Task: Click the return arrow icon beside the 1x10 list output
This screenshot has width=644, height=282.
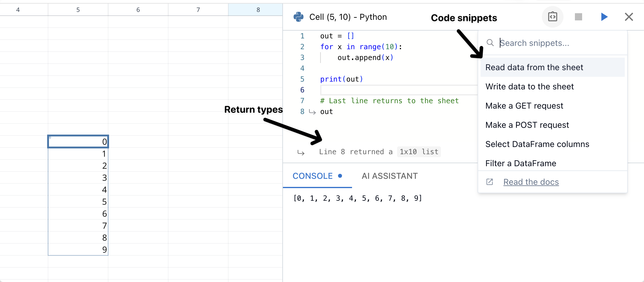Action: pyautogui.click(x=301, y=152)
